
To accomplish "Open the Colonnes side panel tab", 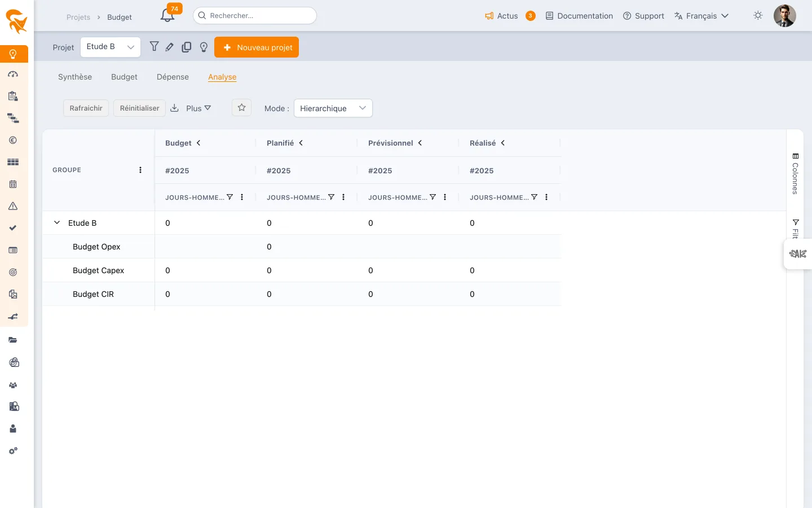I will (x=795, y=174).
